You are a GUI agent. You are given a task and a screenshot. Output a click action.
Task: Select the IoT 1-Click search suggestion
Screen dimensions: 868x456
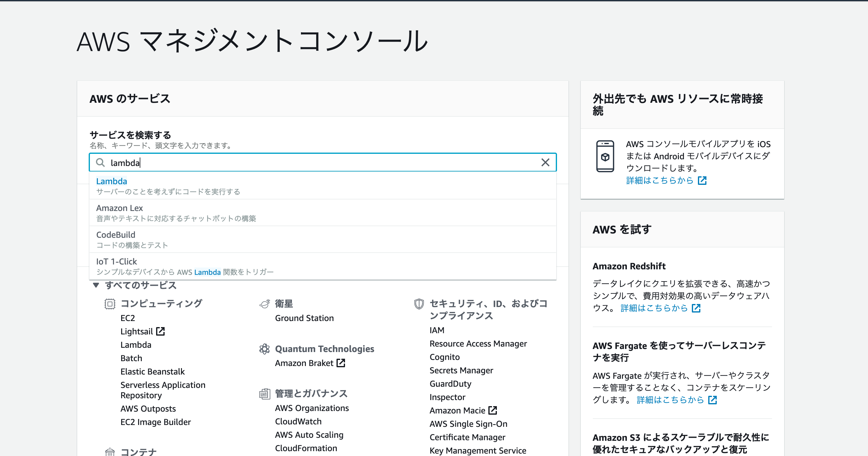[323, 266]
